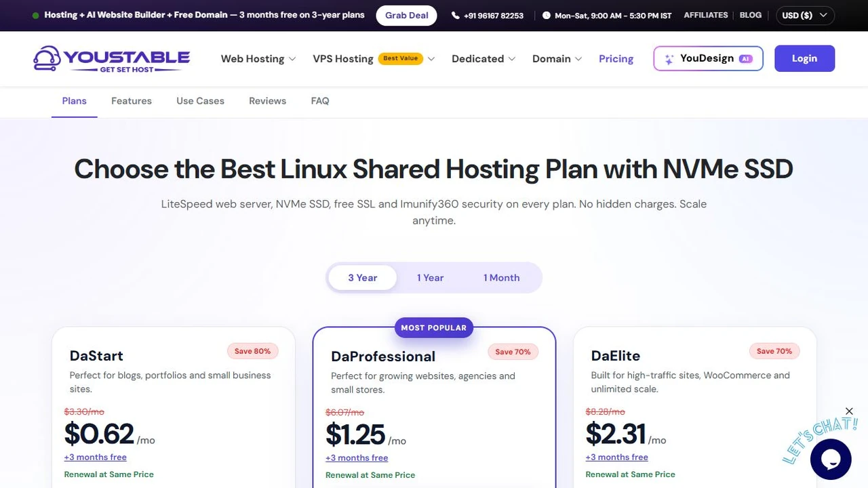
Task: Click the Grab Deal button
Action: [407, 15]
